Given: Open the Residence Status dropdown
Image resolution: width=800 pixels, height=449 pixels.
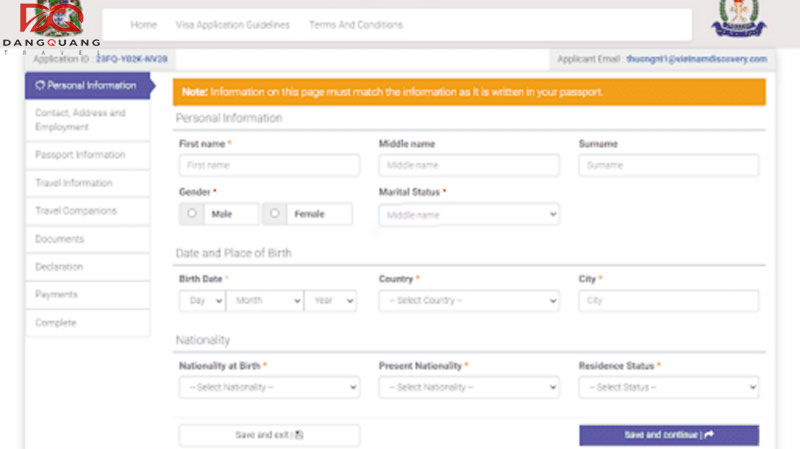Looking at the screenshot, I should (668, 387).
